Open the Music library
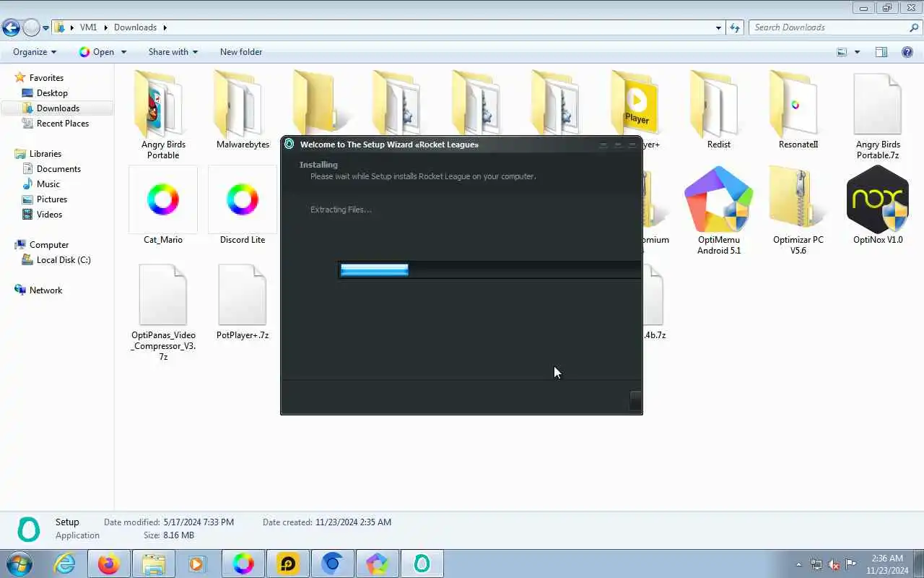Screen dimensions: 924x578 (48, 184)
